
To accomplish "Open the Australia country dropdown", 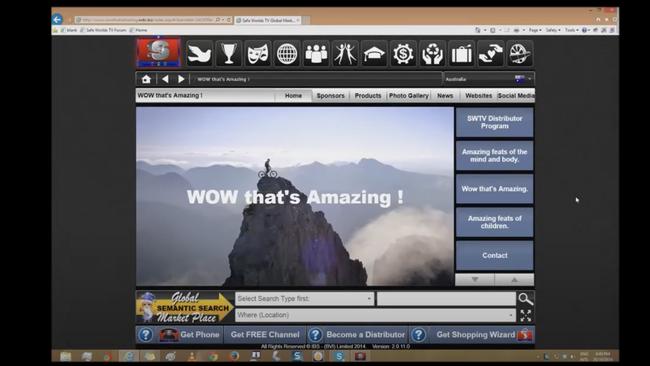I will pos(489,79).
